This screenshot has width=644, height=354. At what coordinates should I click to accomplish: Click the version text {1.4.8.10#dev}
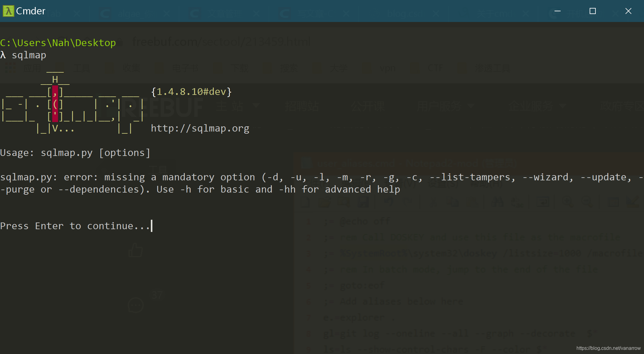pyautogui.click(x=191, y=92)
